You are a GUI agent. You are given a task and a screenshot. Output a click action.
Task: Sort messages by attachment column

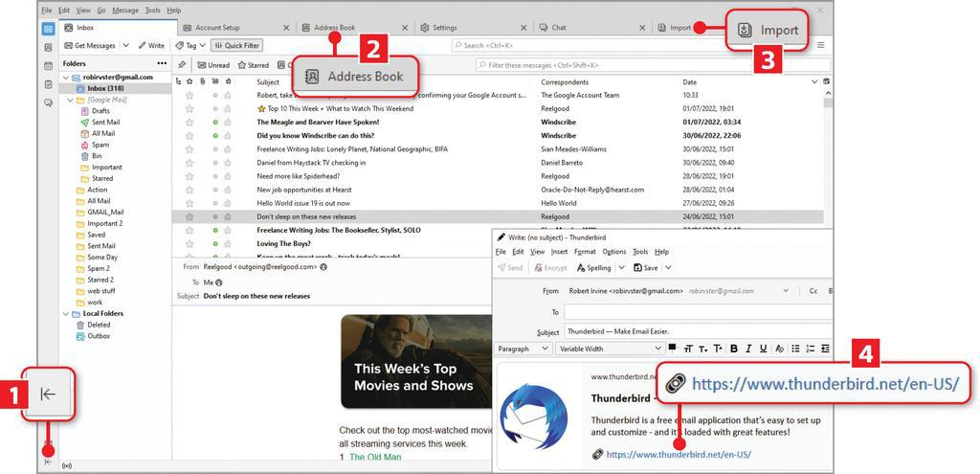(x=203, y=82)
